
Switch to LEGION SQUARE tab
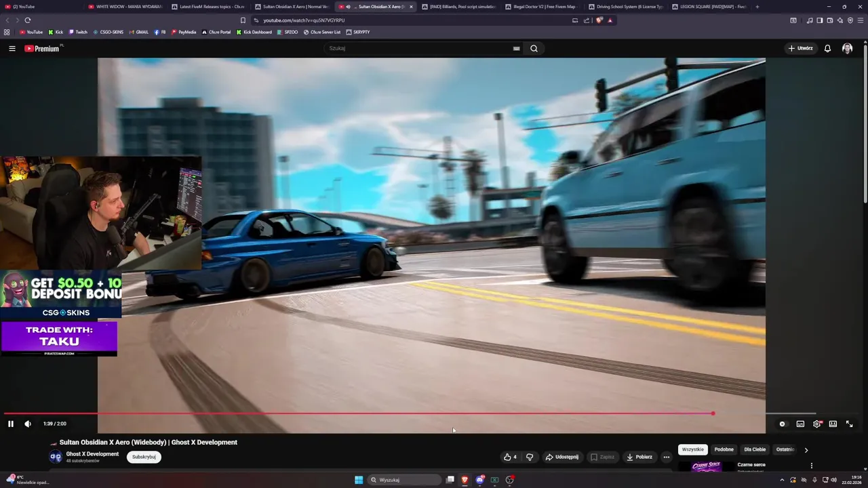pos(709,7)
